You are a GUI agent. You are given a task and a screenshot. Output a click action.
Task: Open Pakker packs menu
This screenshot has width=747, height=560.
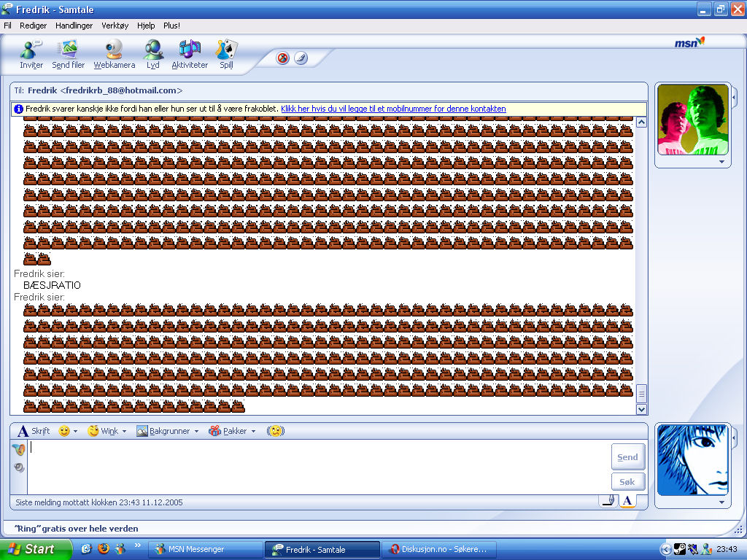228,431
